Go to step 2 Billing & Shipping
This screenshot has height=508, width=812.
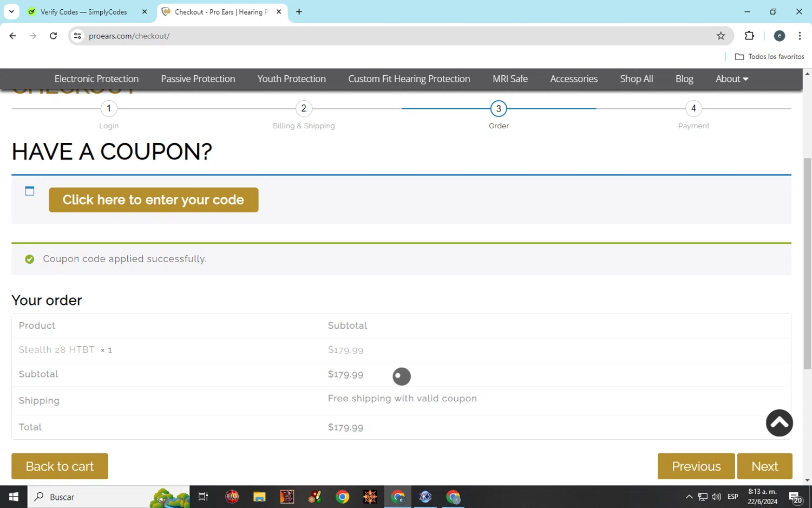point(304,108)
